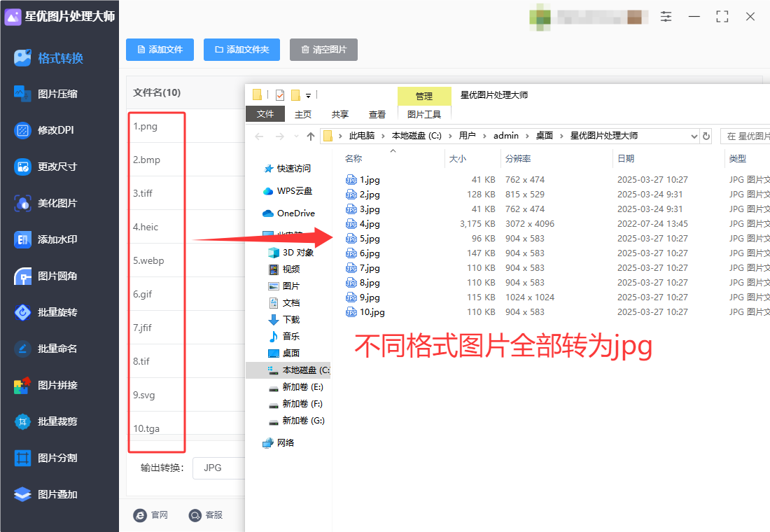This screenshot has width=770, height=532.
Task: Sort by the 名称 column header
Action: (x=353, y=159)
